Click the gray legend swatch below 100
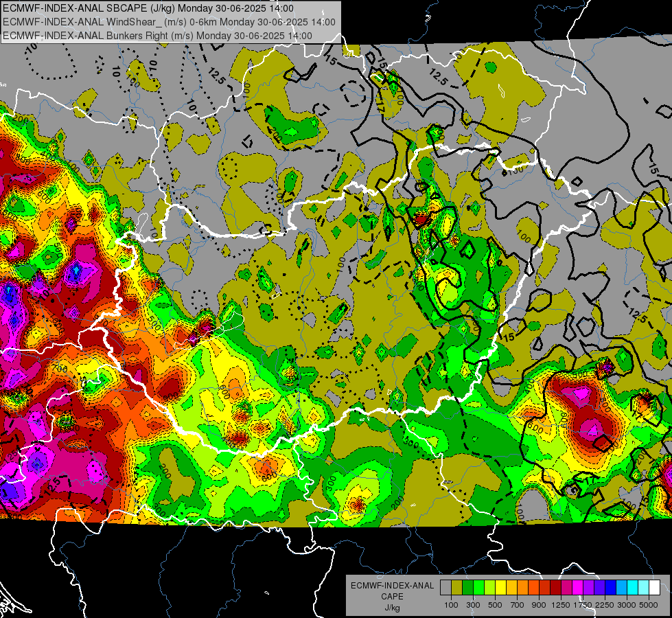Viewport: 672px width, 618px height. pos(445,587)
